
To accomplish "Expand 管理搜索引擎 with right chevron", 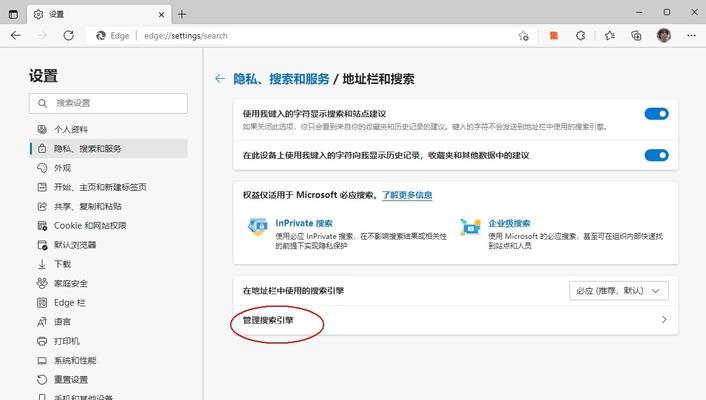I will click(x=664, y=320).
